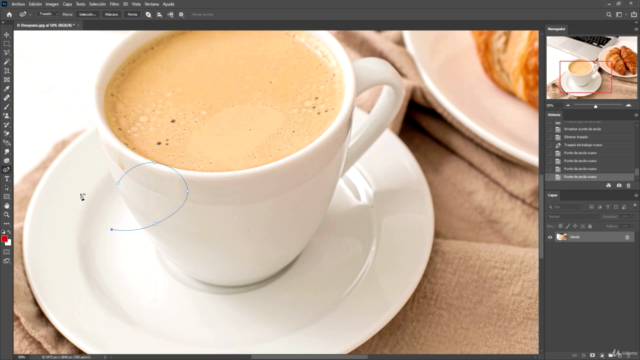640x360 pixels.
Task: Select the Type tool
Action: pos(7,178)
